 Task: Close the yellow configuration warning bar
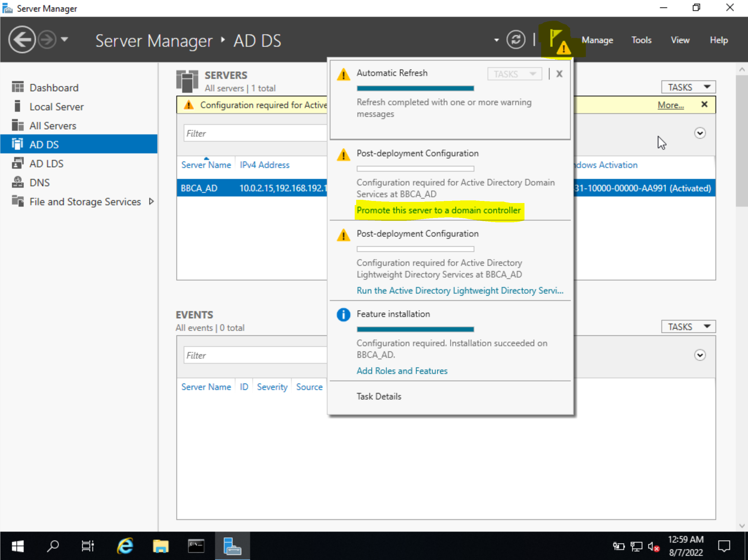(704, 105)
